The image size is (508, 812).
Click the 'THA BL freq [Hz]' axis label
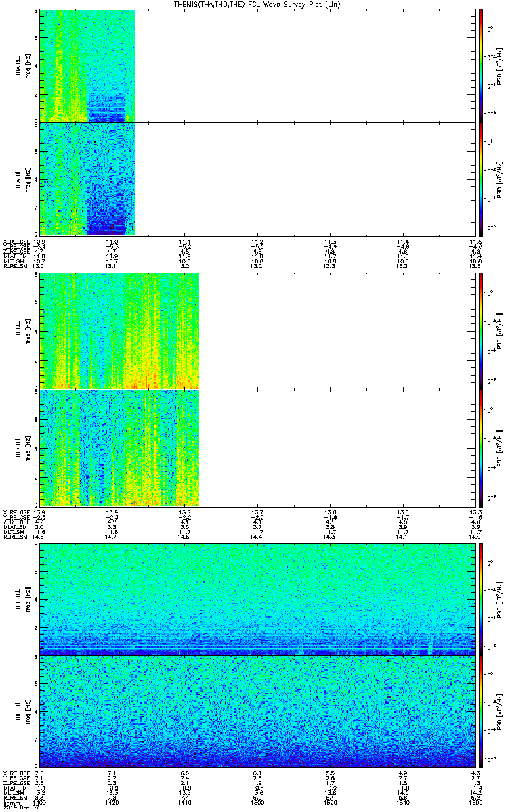[x=22, y=66]
